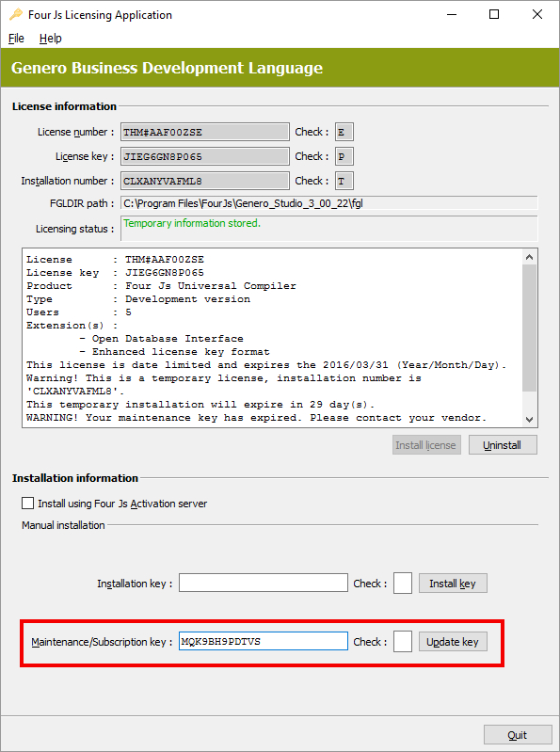Image resolution: width=560 pixels, height=752 pixels.
Task: Click 'Temporary information stored.' status text
Action: 192,223
